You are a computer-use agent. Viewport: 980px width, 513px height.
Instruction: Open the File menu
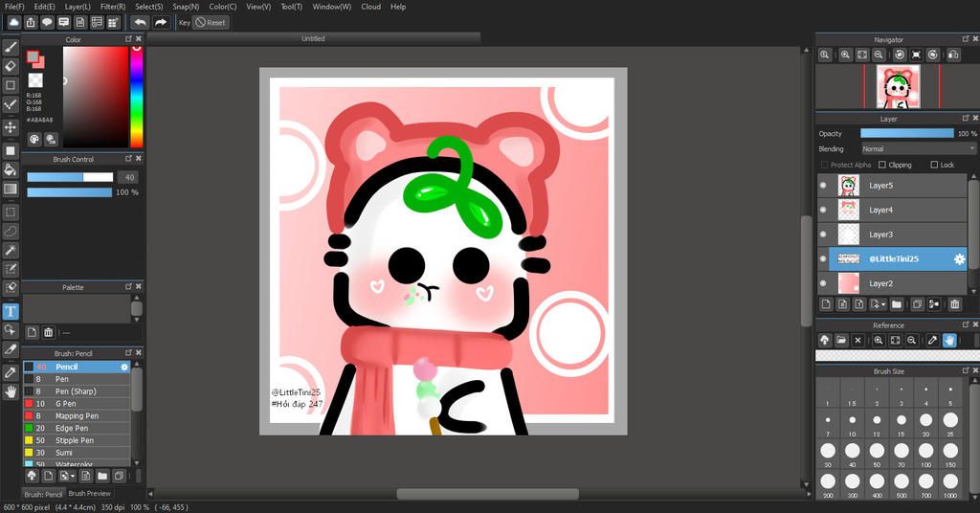(14, 7)
